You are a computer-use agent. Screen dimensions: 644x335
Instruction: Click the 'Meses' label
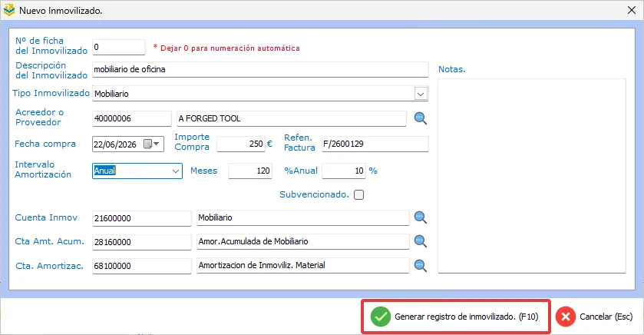point(203,171)
